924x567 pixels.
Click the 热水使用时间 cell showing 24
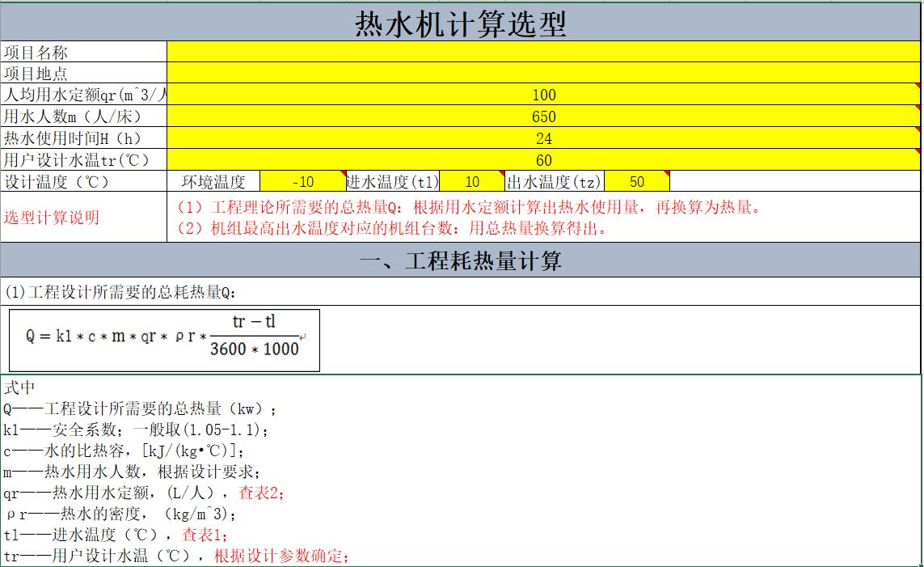(543, 138)
